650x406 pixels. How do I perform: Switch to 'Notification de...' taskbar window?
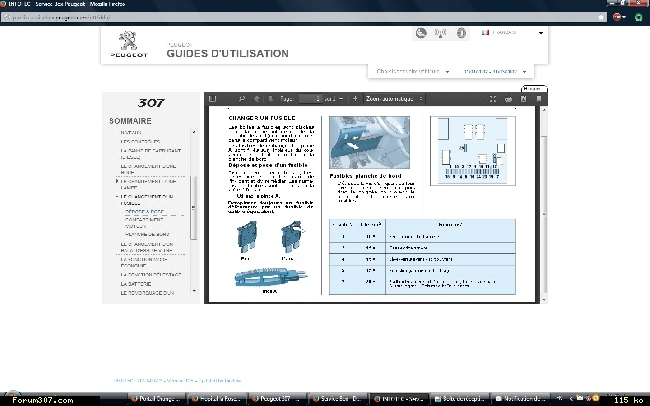tap(520, 399)
